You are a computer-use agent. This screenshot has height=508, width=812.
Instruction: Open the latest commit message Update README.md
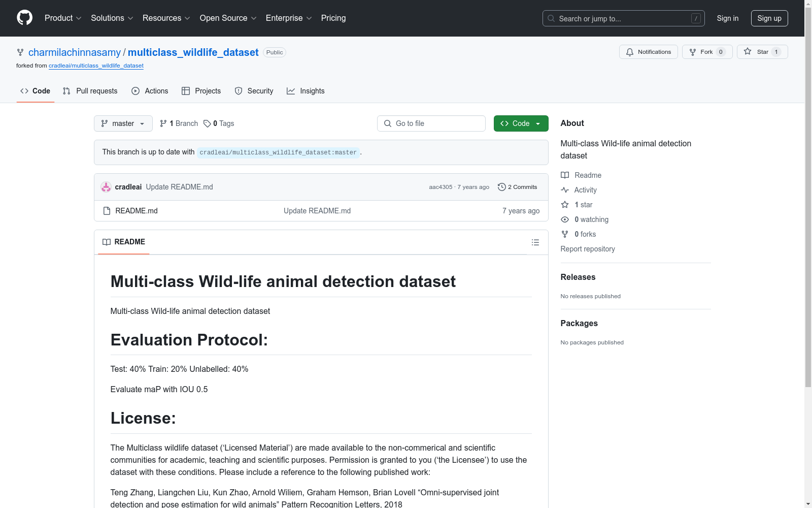[180, 187]
